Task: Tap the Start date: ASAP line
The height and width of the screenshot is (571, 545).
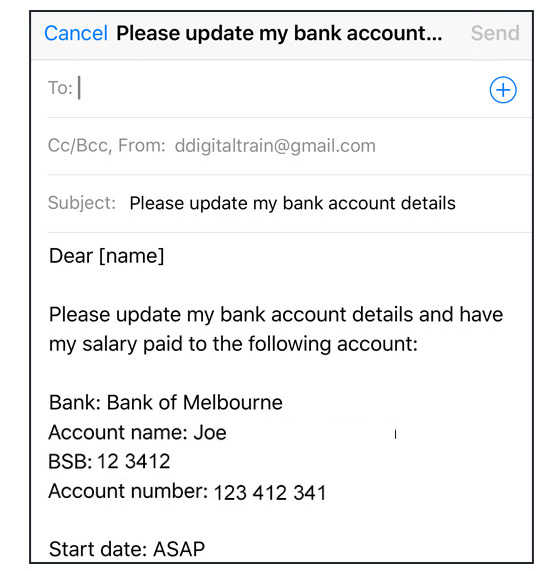Action: tap(127, 549)
